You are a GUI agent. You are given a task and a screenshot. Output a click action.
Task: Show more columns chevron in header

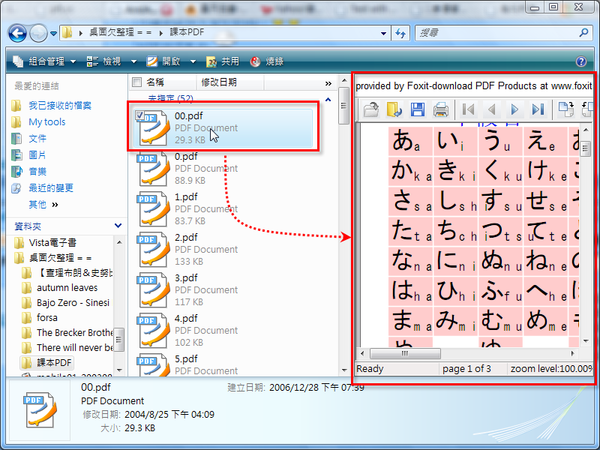tap(328, 83)
